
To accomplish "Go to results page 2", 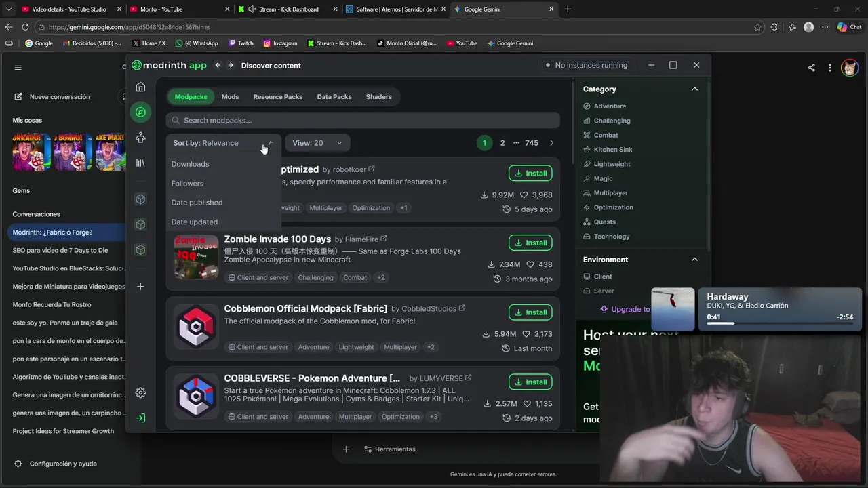I will (502, 143).
